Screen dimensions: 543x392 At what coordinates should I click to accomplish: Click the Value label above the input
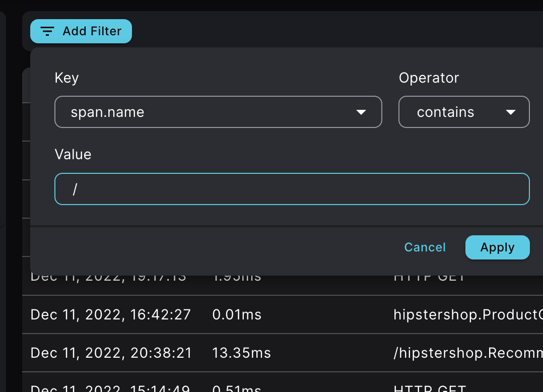tap(73, 154)
